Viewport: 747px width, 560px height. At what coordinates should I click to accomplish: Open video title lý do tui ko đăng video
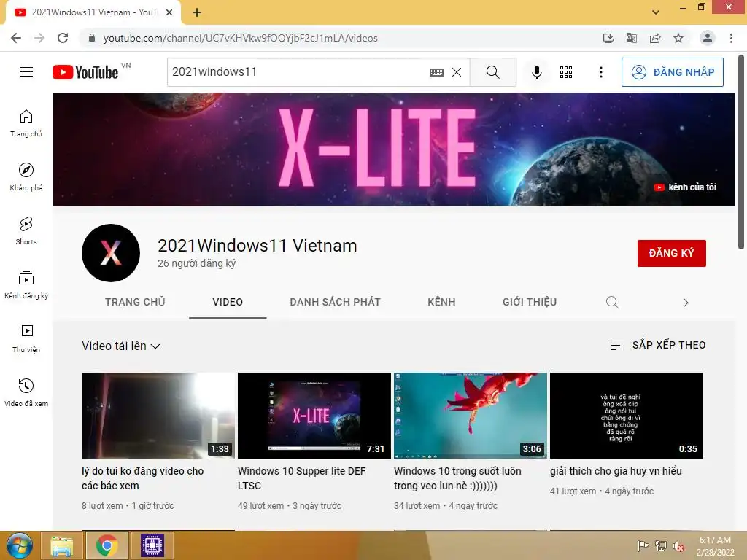143,478
